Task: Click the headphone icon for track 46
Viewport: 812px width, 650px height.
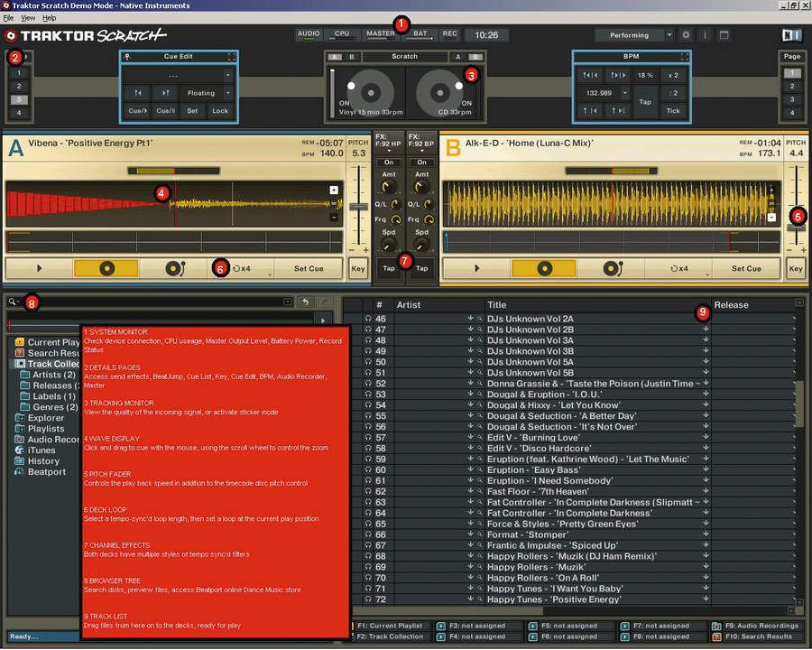Action: pyautogui.click(x=368, y=319)
